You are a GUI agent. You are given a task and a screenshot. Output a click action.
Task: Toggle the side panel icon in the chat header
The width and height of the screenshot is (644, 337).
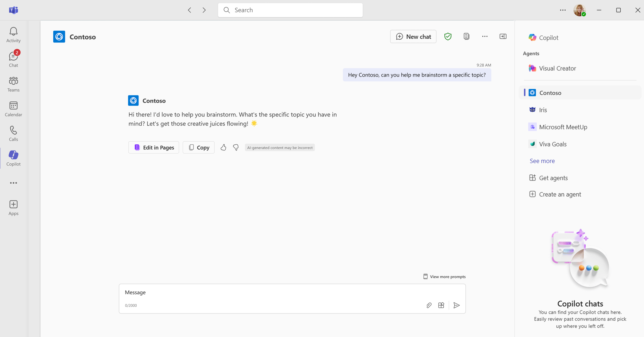click(503, 36)
